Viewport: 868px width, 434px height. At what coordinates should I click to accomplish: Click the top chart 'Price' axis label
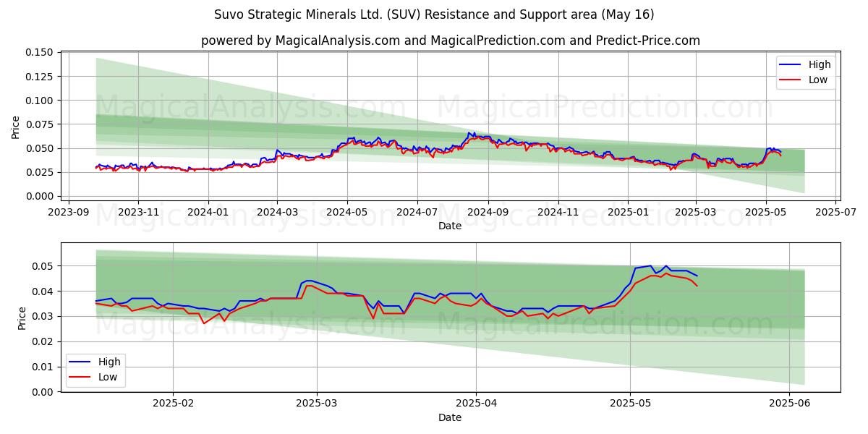tap(16, 127)
